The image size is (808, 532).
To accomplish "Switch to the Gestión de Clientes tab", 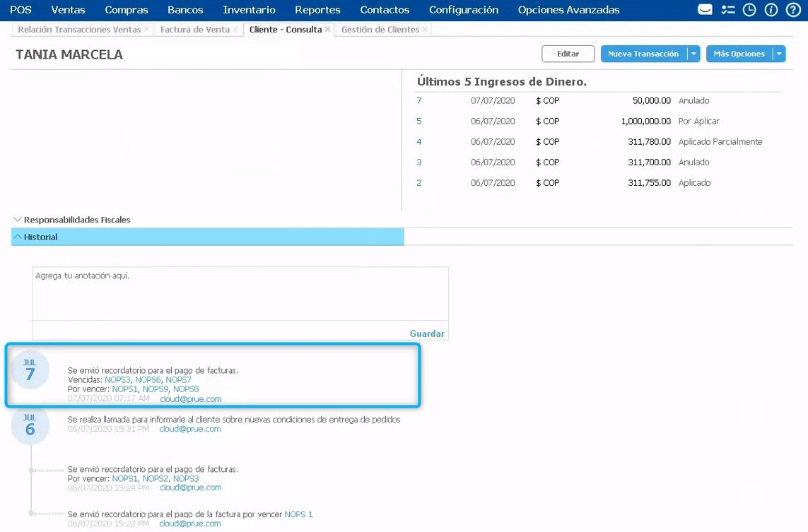I will point(380,30).
